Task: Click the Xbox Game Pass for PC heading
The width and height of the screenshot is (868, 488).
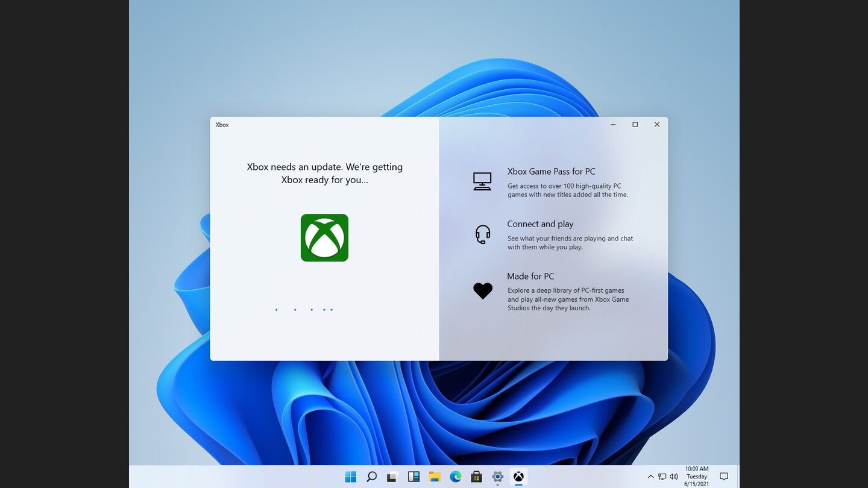Action: 550,171
